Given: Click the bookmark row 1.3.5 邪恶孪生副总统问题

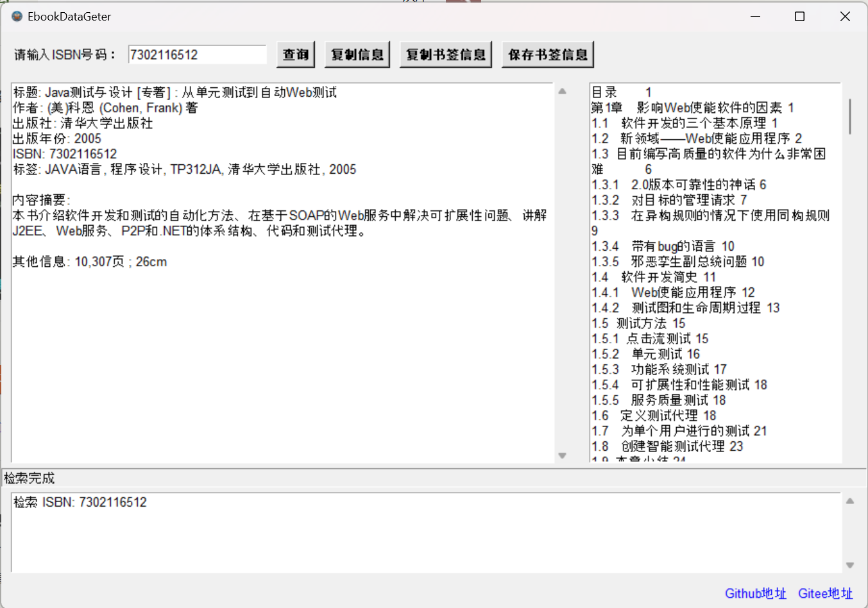Looking at the screenshot, I should point(678,262).
